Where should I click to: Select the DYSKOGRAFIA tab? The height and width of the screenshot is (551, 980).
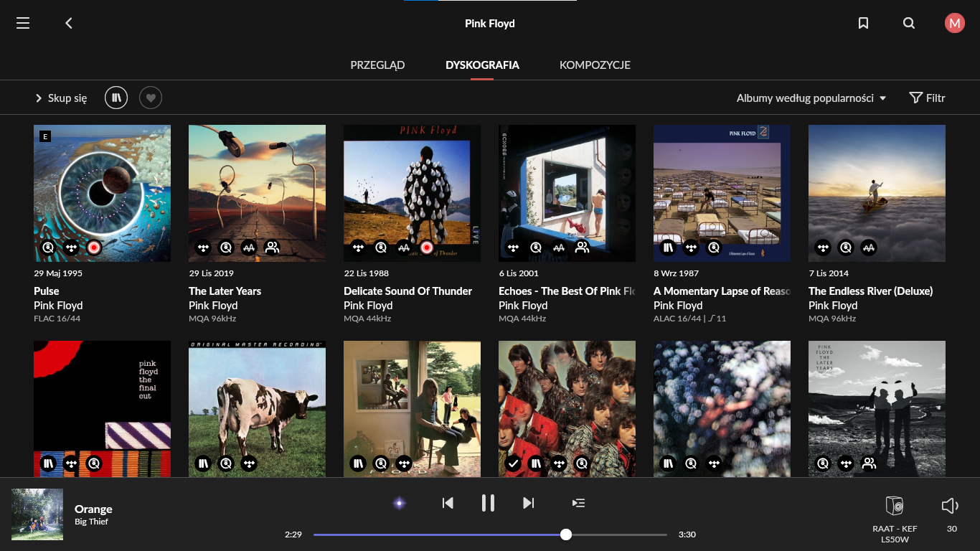482,65
